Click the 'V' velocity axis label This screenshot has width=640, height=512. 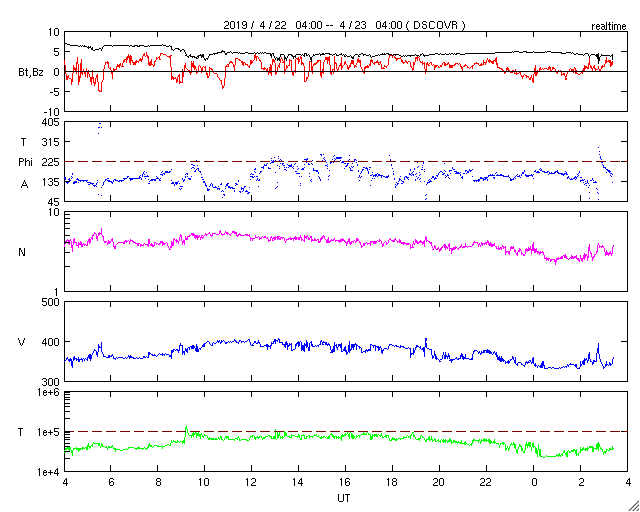[22, 342]
